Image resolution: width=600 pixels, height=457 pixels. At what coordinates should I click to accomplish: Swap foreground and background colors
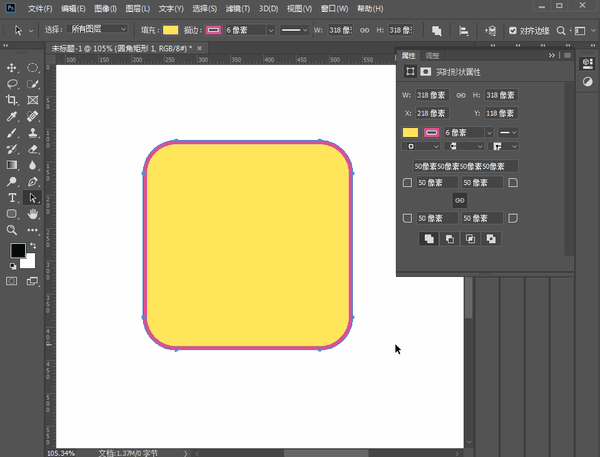point(33,246)
